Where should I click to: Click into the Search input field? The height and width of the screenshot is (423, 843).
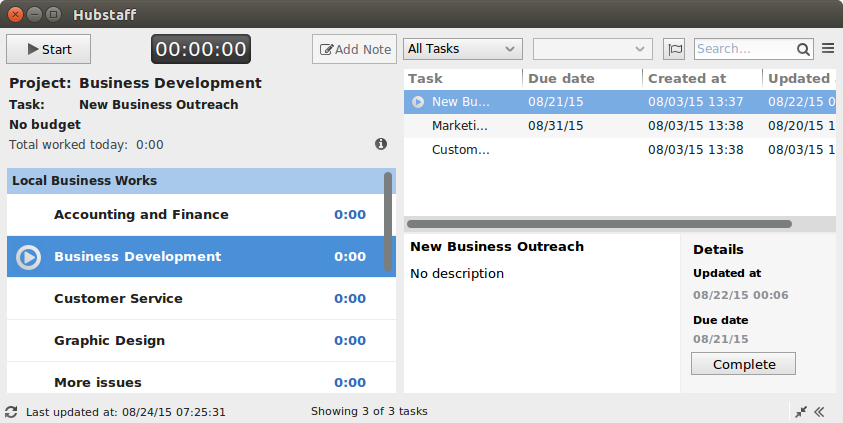[x=745, y=49]
